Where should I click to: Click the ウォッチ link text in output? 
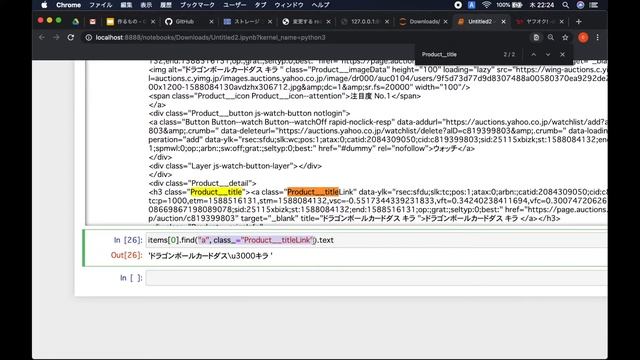(x=445, y=149)
